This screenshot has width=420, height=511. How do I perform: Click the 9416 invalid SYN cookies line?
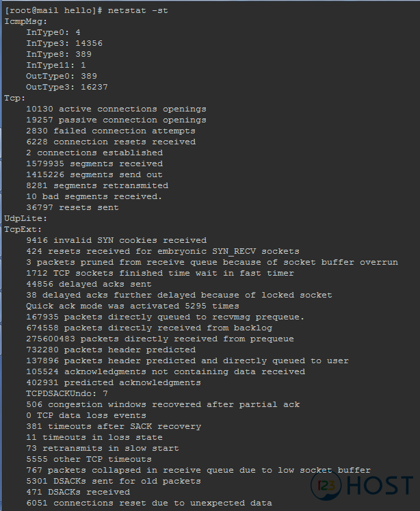tap(116, 240)
